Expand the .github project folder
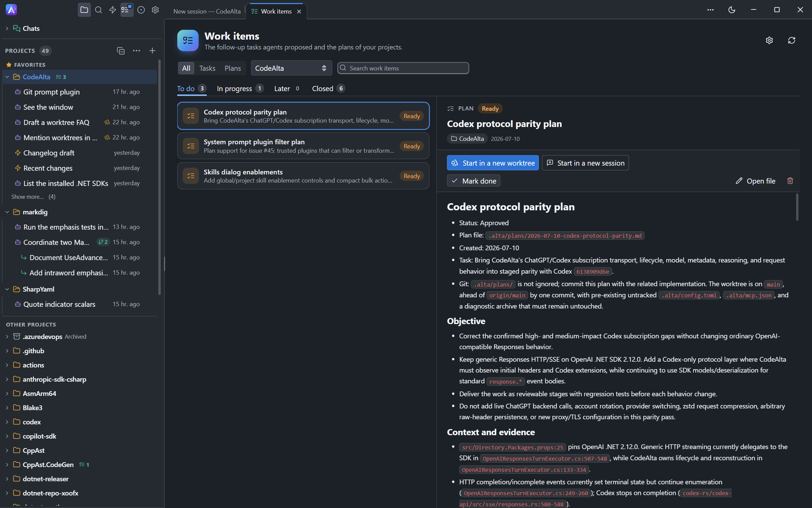The height and width of the screenshot is (508, 812). coord(7,351)
